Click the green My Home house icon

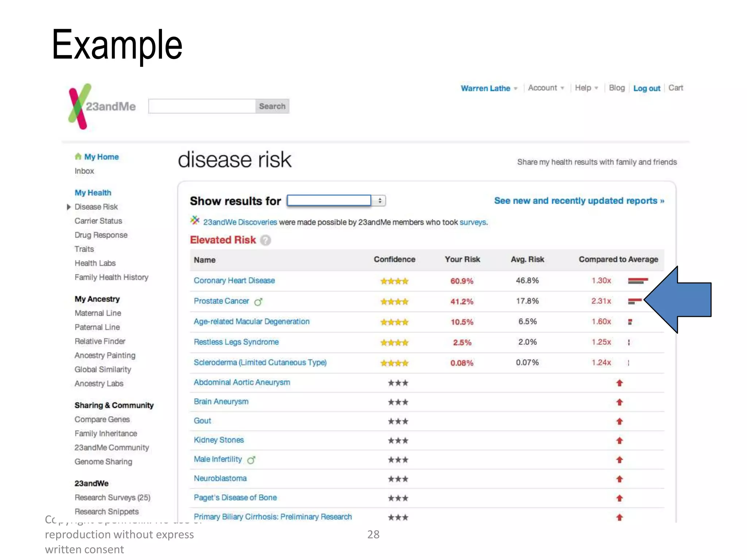coord(78,156)
